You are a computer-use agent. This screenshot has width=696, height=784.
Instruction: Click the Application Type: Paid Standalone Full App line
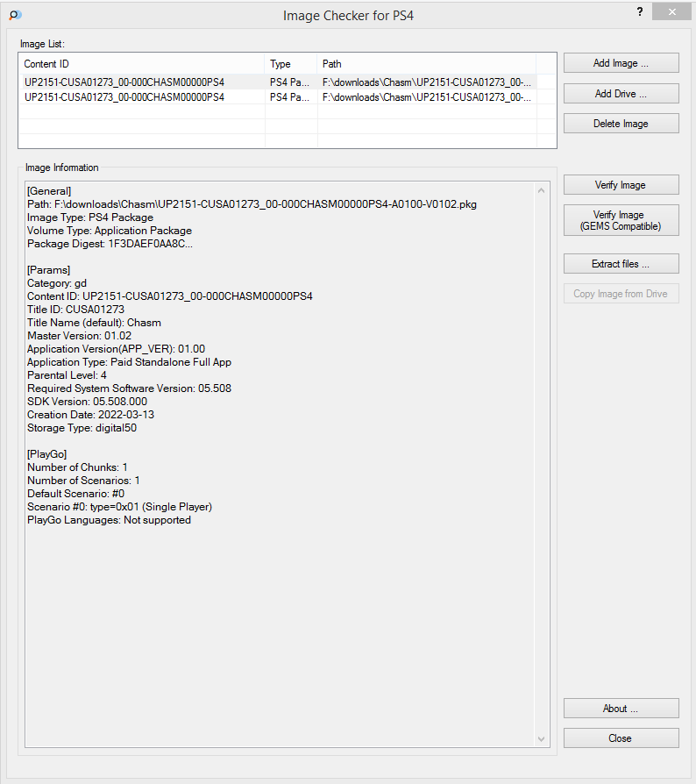coord(130,362)
